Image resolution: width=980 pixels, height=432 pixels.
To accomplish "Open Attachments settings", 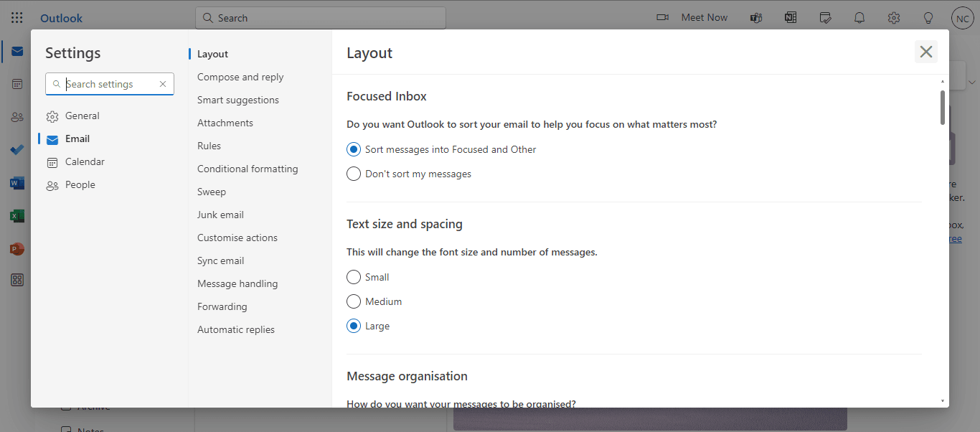I will click(x=225, y=123).
